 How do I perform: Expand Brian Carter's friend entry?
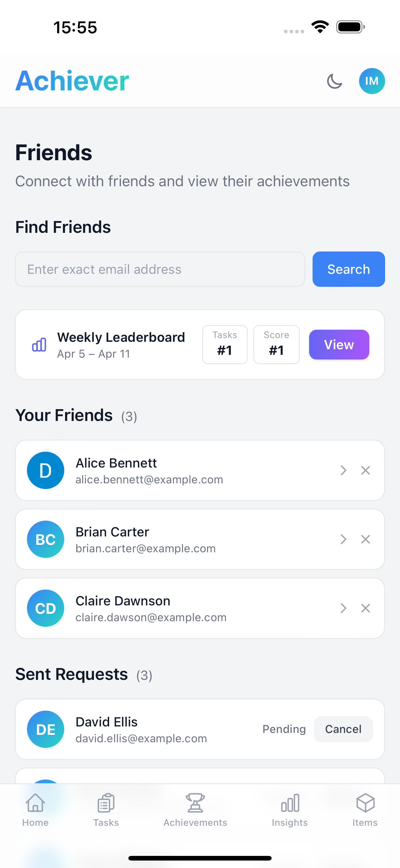pos(343,539)
